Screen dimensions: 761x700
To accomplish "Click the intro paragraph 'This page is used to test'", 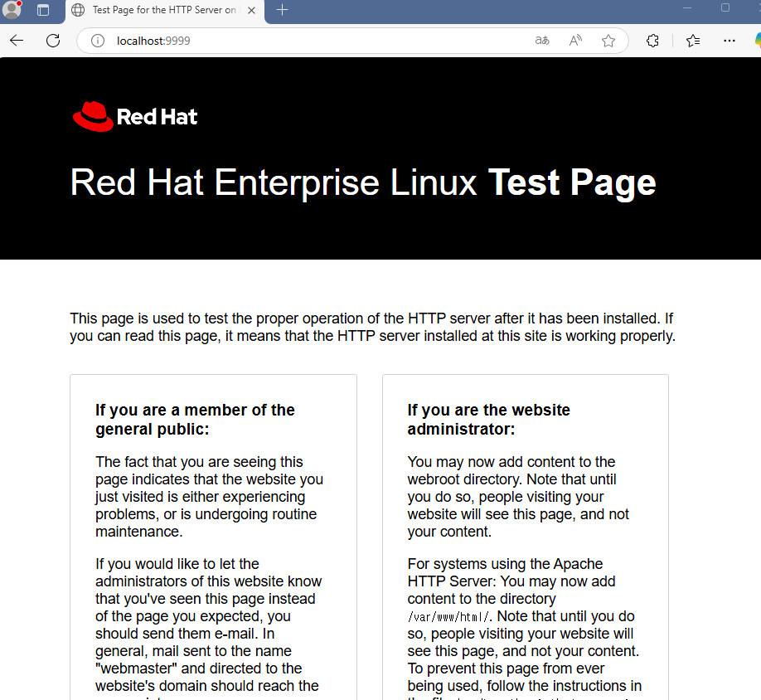I will tap(372, 327).
